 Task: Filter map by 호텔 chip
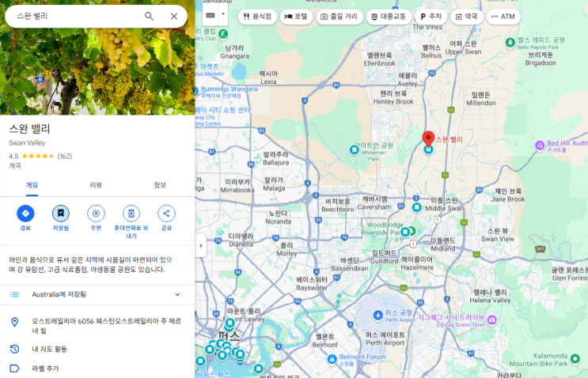pyautogui.click(x=296, y=17)
